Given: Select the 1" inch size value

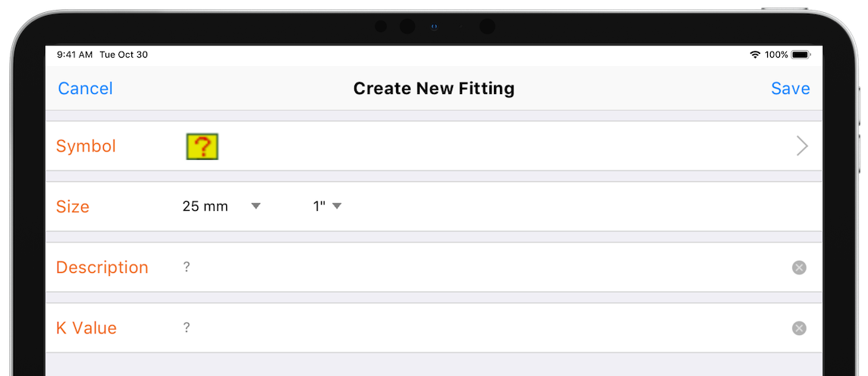Looking at the screenshot, I should 319,207.
